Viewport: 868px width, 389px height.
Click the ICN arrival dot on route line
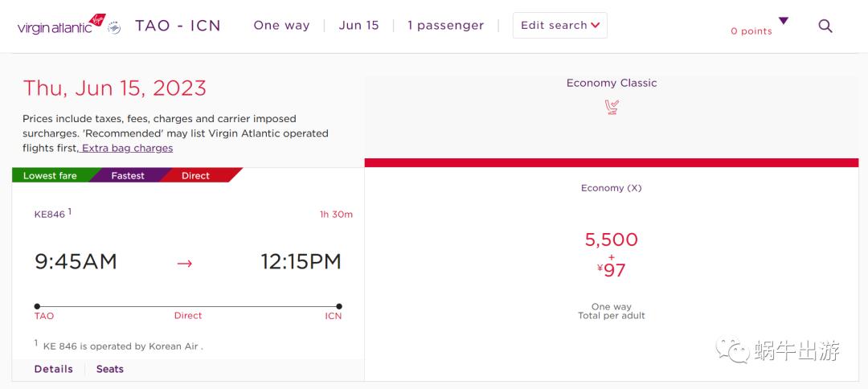pos(339,306)
